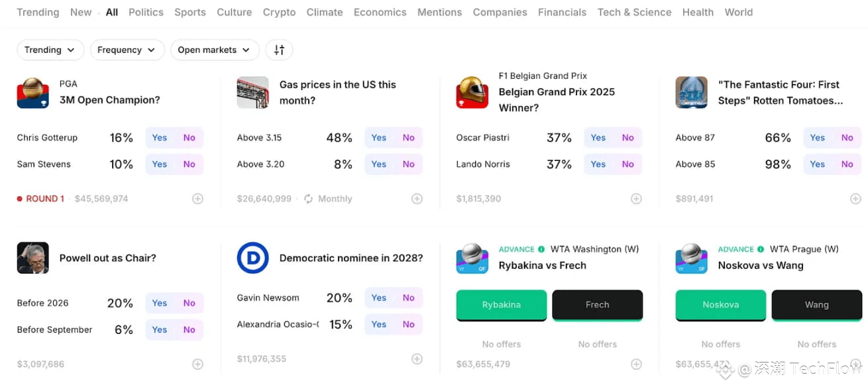Select No for Above 3.15 gas price
The width and height of the screenshot is (868, 387).
(x=408, y=138)
